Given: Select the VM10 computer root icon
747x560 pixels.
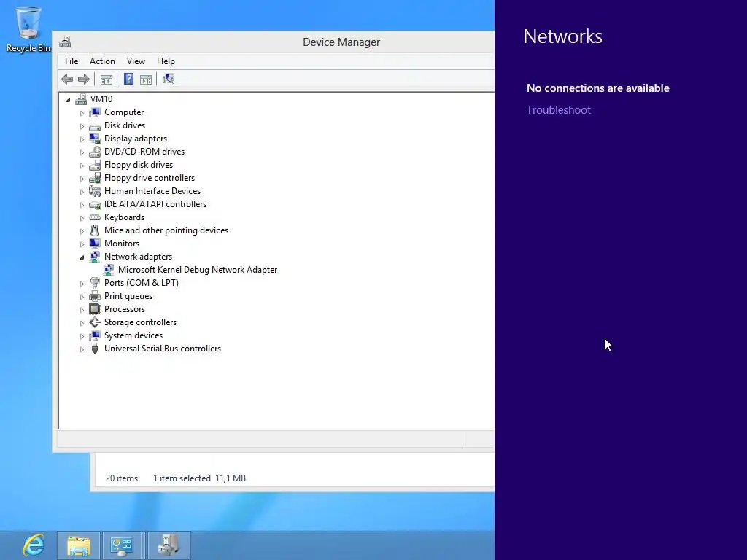Looking at the screenshot, I should [x=81, y=99].
